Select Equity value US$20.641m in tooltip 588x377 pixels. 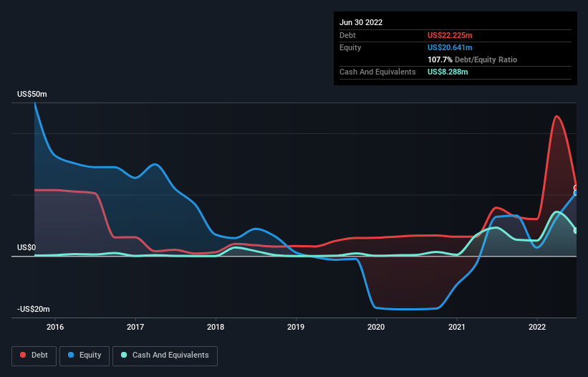pyautogui.click(x=450, y=47)
